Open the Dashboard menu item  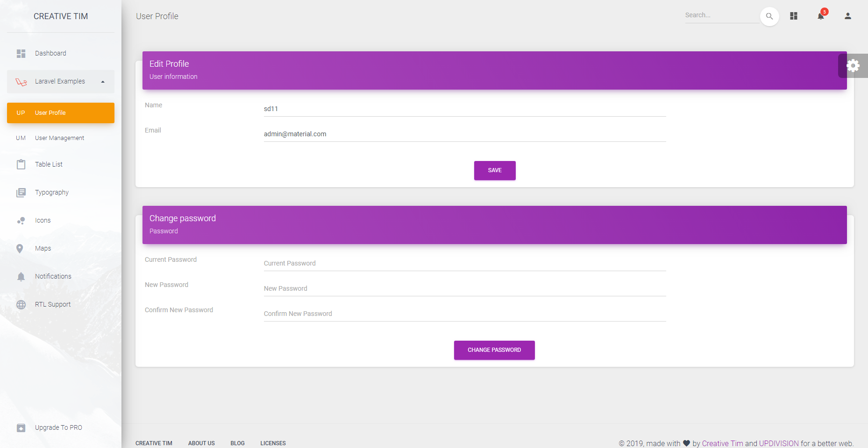pyautogui.click(x=61, y=54)
